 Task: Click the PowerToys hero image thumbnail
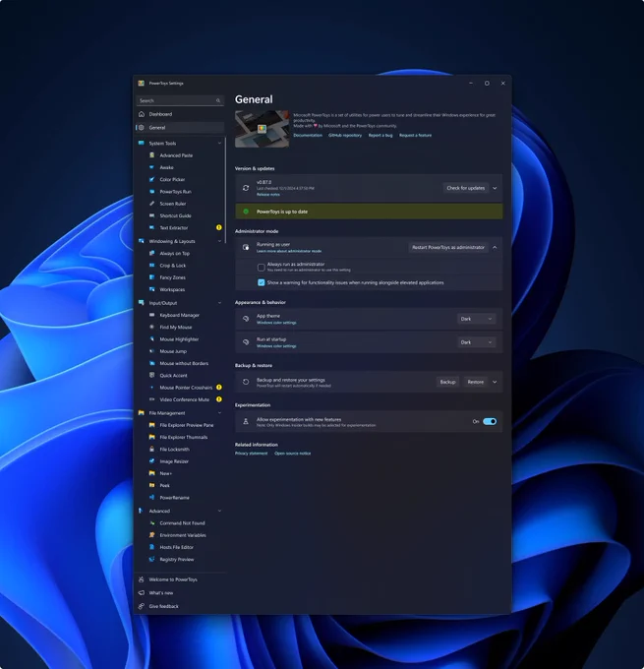262,129
